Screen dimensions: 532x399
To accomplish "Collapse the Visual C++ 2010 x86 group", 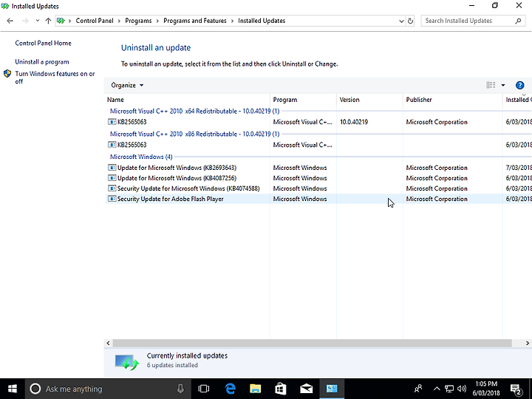I will (194, 134).
